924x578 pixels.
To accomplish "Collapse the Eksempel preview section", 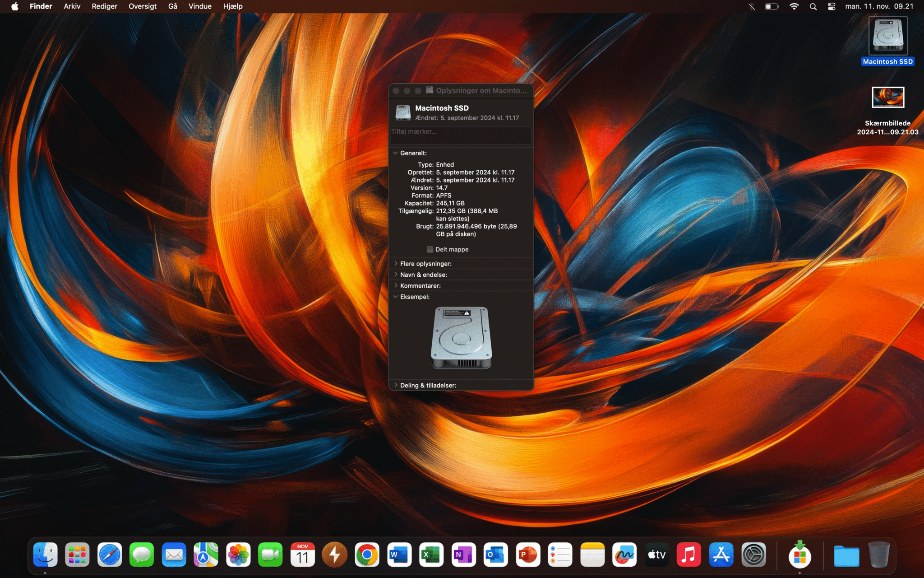I will click(396, 297).
